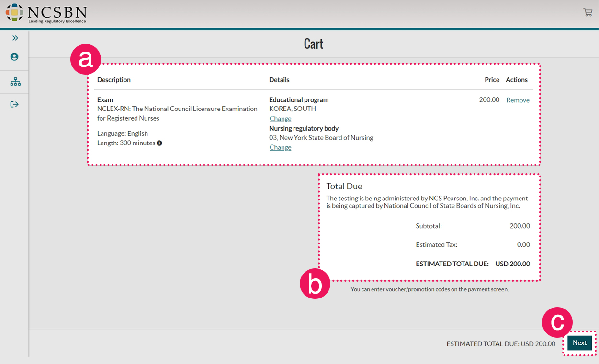Change the Educational program KOREA, SOUTH
Viewport: 599px width, 364px height.
280,119
